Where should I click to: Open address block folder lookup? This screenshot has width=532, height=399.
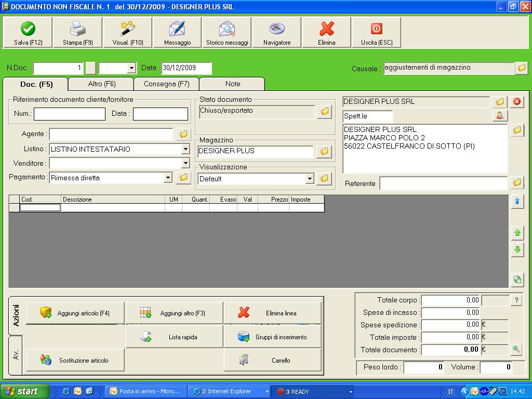pyautogui.click(x=517, y=129)
